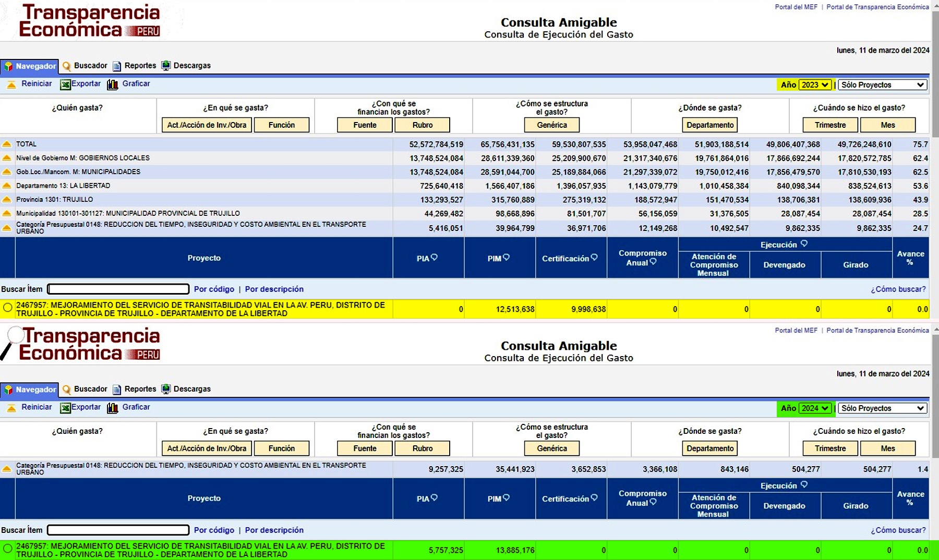Image resolution: width=939 pixels, height=560 pixels.
Task: Open the Sólo Proyectos dropdown in top panel
Action: tap(883, 85)
